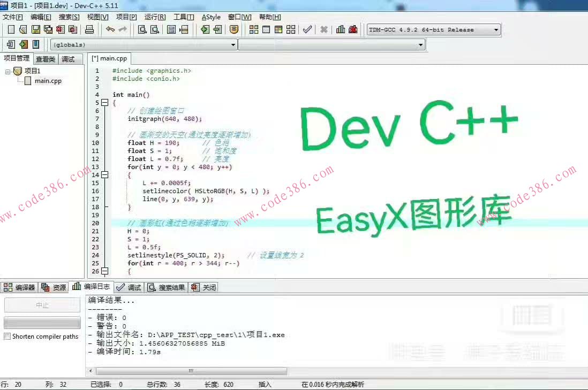This screenshot has width=588, height=390.
Task: Click the Remove from project icon
Action: (x=217, y=29)
